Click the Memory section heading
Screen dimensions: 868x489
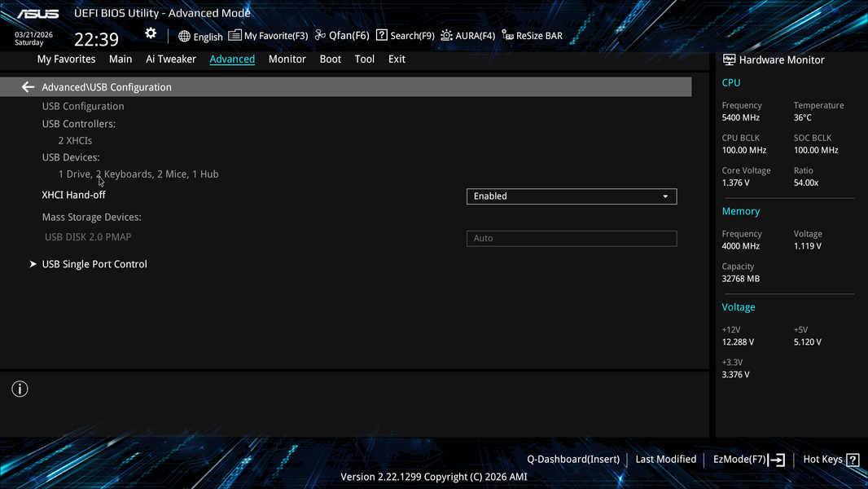click(x=741, y=211)
